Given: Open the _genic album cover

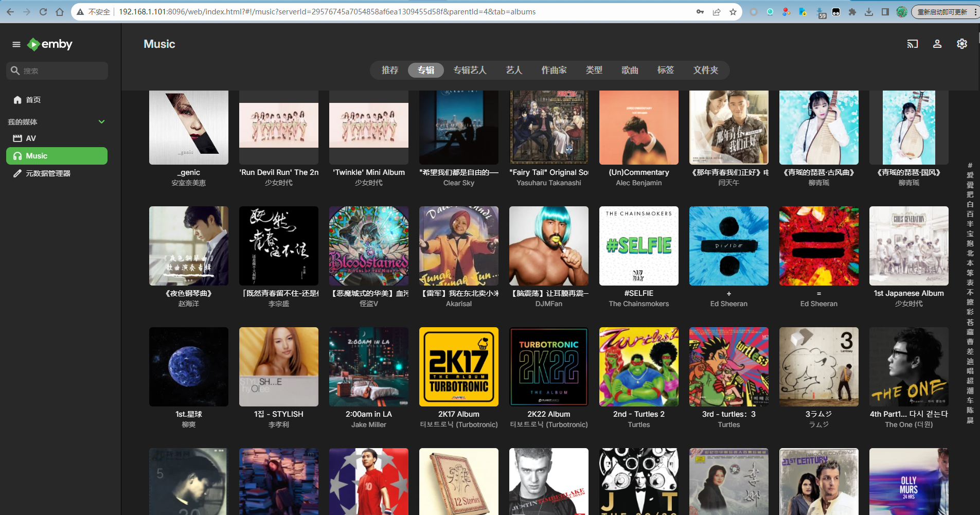Looking at the screenshot, I should (189, 128).
